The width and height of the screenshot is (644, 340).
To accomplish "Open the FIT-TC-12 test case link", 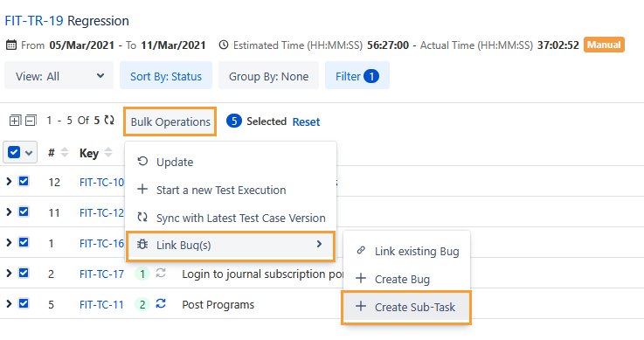I will (x=101, y=212).
